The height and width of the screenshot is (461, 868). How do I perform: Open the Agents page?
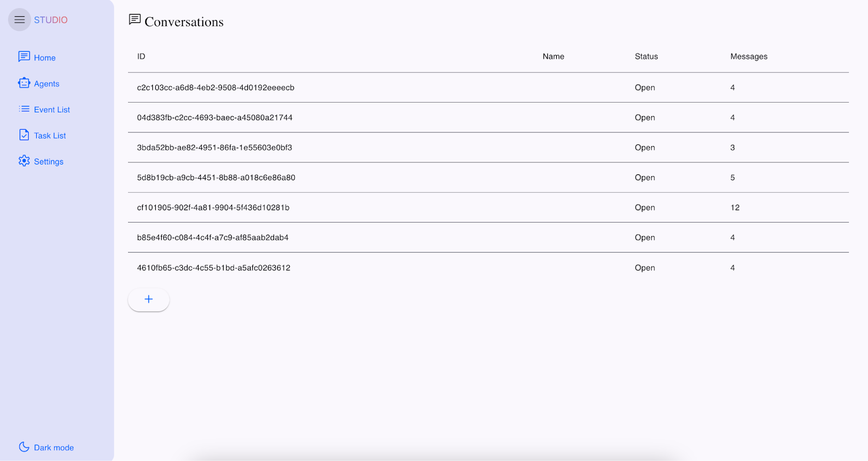(x=47, y=84)
